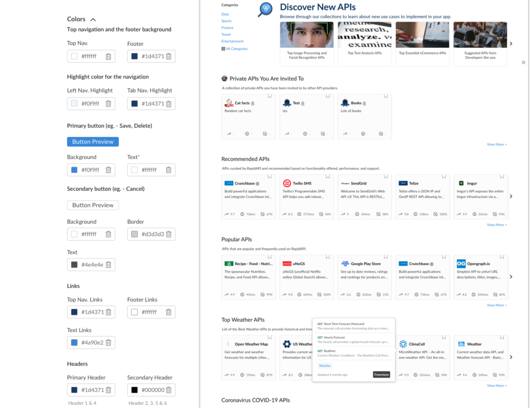Bookmark the Cat facts API card
This screenshot has height=408, width=532.
pos(270,96)
